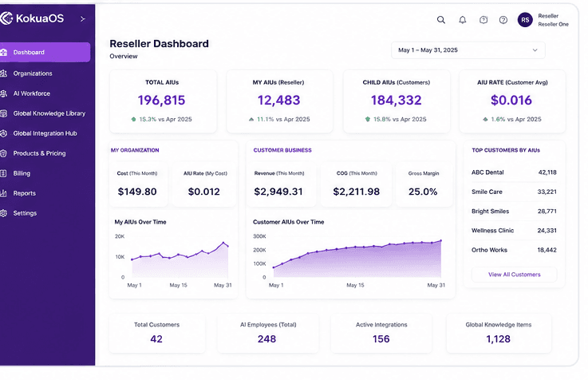The image size is (588, 380).
Task: Select AIU RATE value $0.016
Action: 511,100
